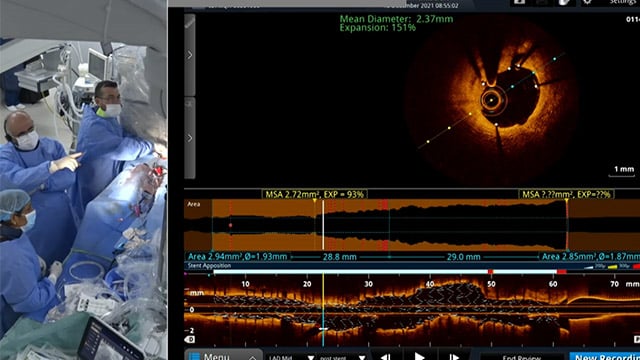Click the MSA ?.??mm², EXP=??% label
This screenshot has height=360, width=640.
tap(567, 194)
